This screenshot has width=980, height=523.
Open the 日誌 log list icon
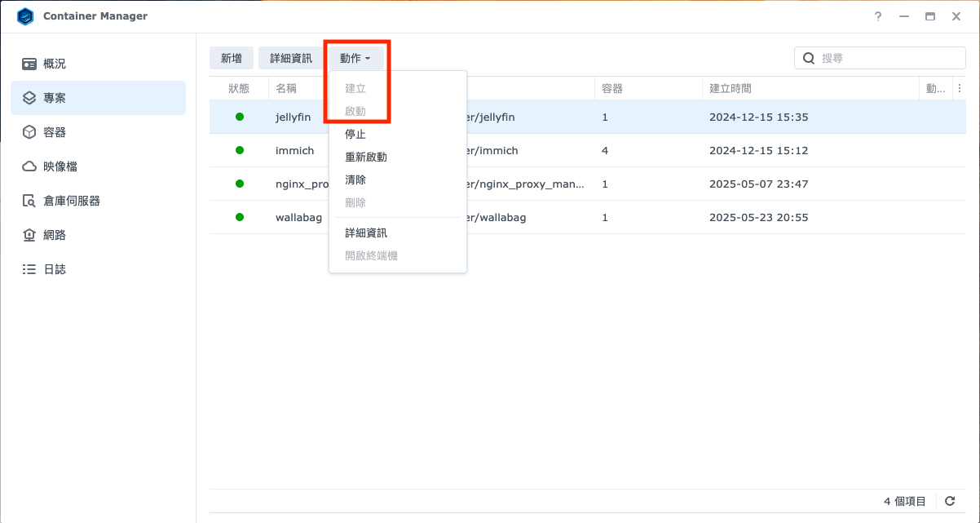[x=29, y=269]
